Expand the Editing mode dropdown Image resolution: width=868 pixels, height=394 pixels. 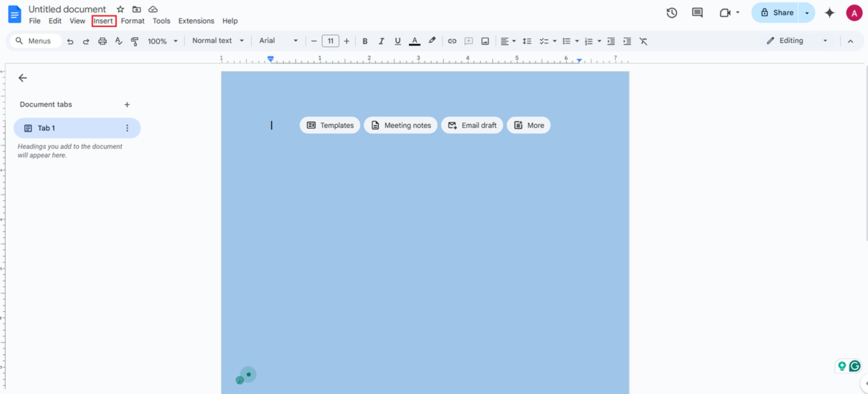pos(825,41)
